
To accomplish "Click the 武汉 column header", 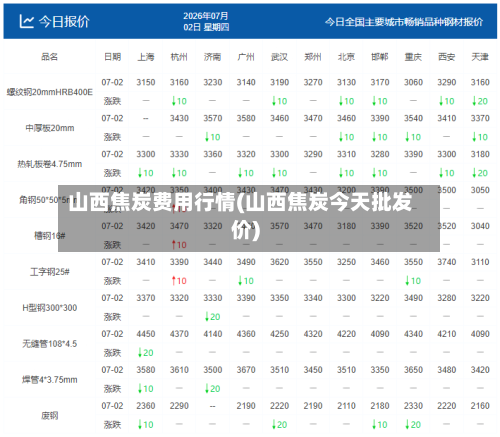I will pyautogui.click(x=279, y=57).
